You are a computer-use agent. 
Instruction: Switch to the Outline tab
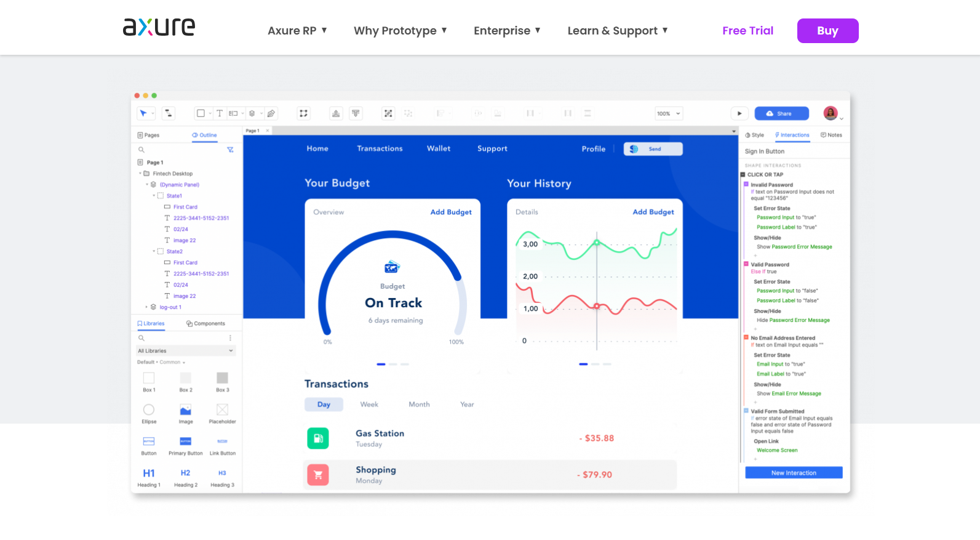[204, 135]
